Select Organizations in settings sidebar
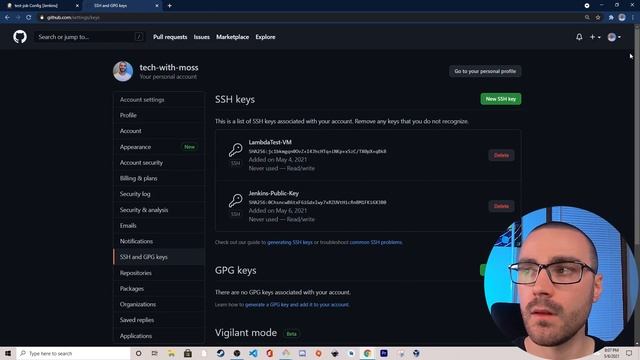 [x=159, y=304]
